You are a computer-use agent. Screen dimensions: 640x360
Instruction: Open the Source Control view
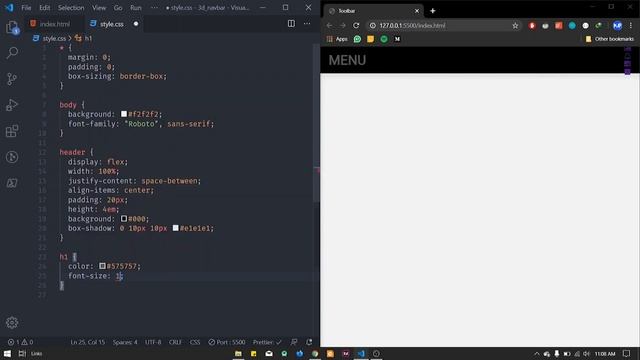point(12,79)
